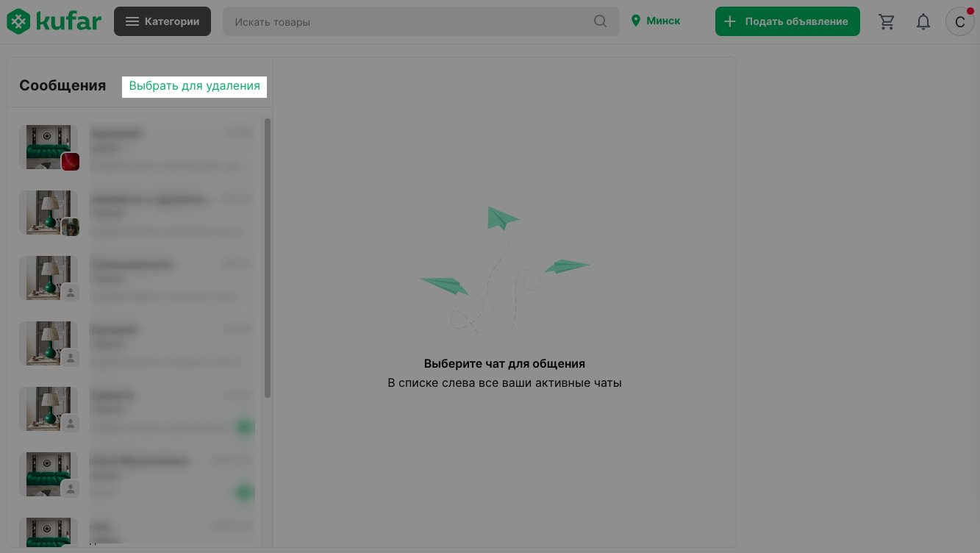The width and height of the screenshot is (980, 553).
Task: Click the hamburger icon in Категории button
Action: tap(132, 21)
